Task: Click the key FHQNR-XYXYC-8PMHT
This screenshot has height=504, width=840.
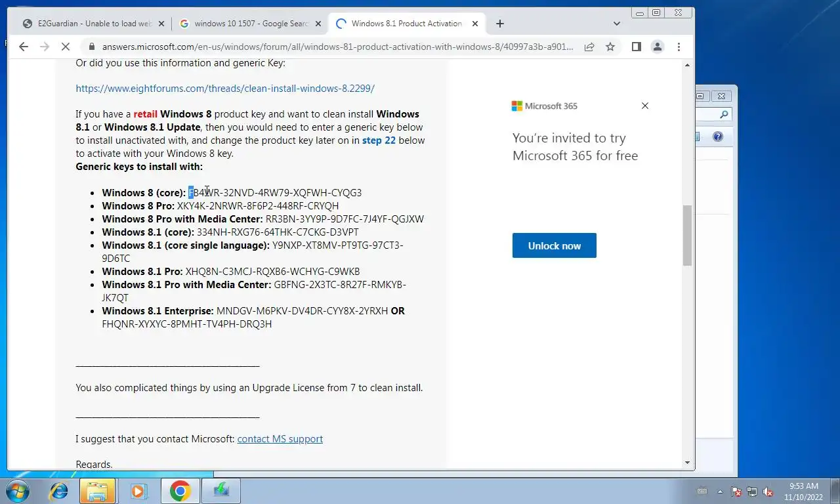Action: click(x=187, y=324)
